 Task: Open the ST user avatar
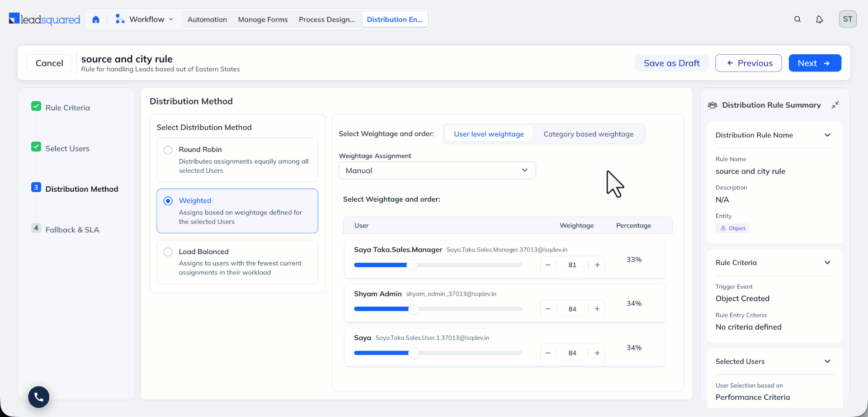[x=848, y=19]
